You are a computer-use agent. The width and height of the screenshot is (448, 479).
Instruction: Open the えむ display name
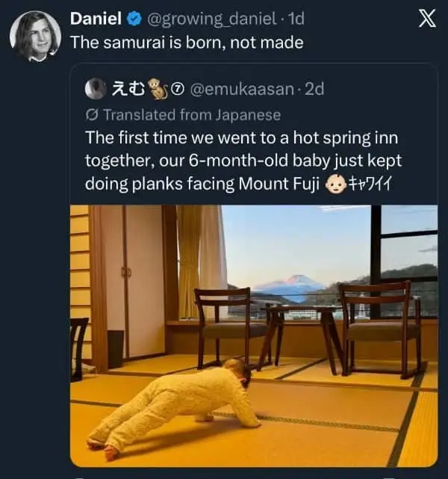(x=127, y=90)
